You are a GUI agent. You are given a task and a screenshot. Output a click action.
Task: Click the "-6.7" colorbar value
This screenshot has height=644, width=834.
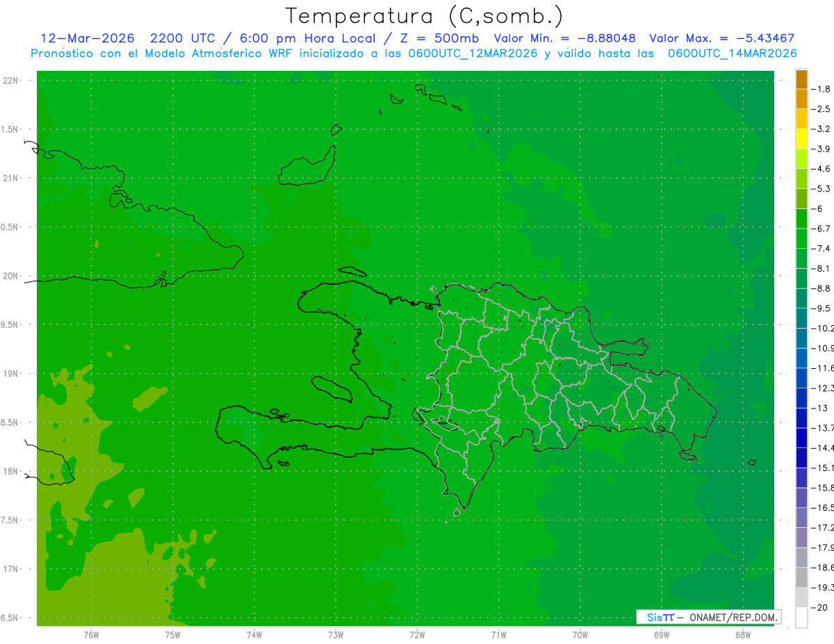click(821, 228)
